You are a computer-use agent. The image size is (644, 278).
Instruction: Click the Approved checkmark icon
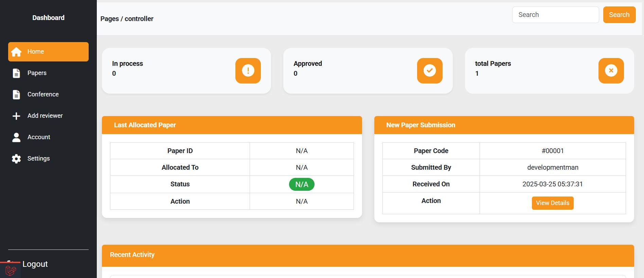429,71
